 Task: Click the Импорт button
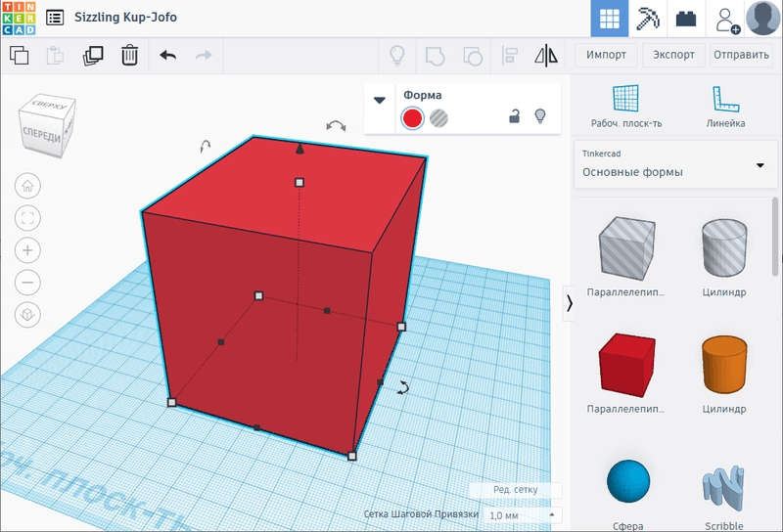pos(606,55)
